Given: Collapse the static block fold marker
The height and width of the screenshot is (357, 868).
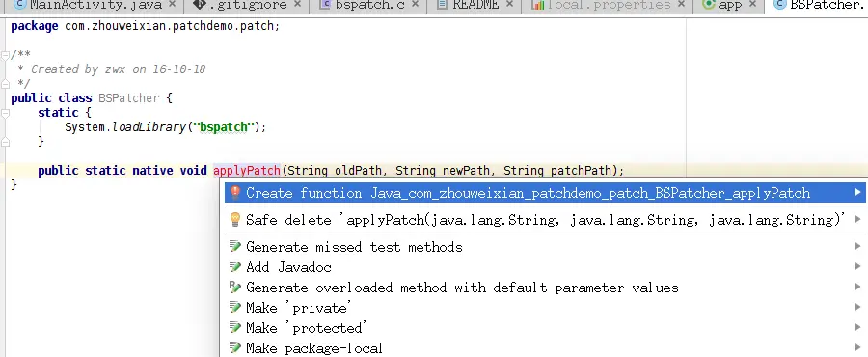Looking at the screenshot, I should [5, 113].
